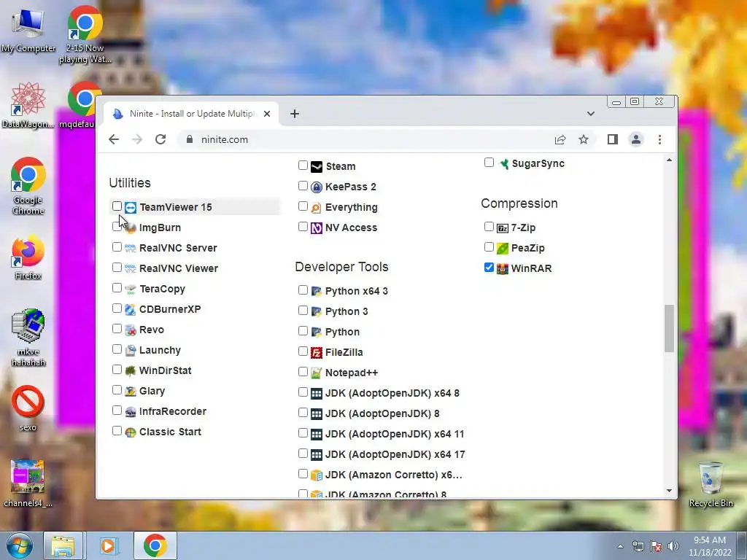Reload the page with refresh icon
The height and width of the screenshot is (560, 747).
coord(160,139)
